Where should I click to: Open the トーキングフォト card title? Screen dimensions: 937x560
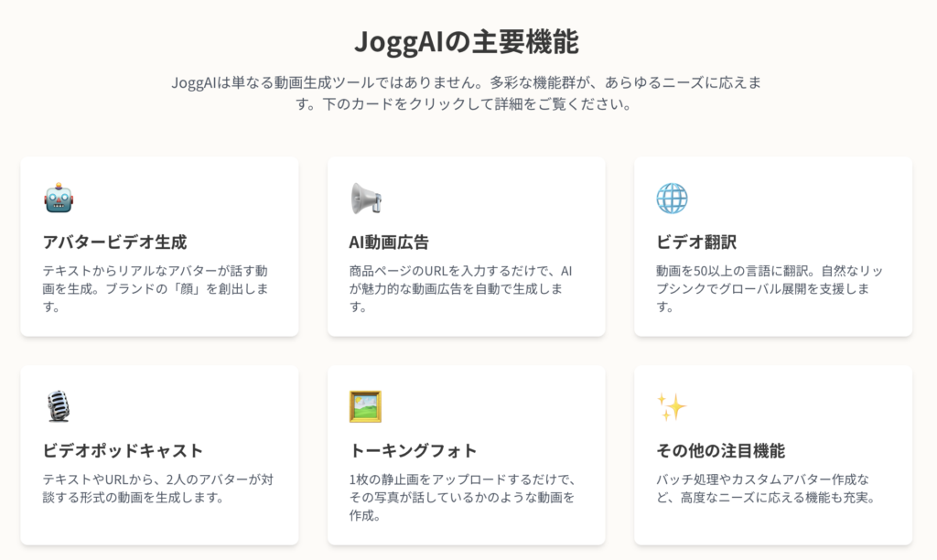(x=413, y=450)
